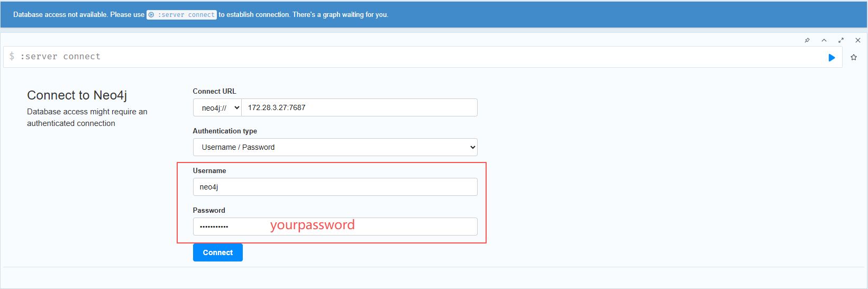Pin the server connect frame
Viewport: 868px width, 289px height.
[807, 40]
